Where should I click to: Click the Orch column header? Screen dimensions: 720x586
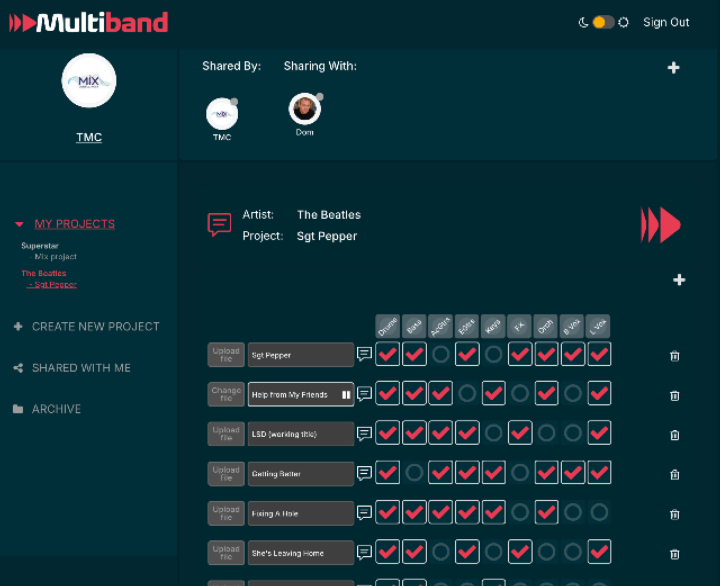[x=546, y=327]
